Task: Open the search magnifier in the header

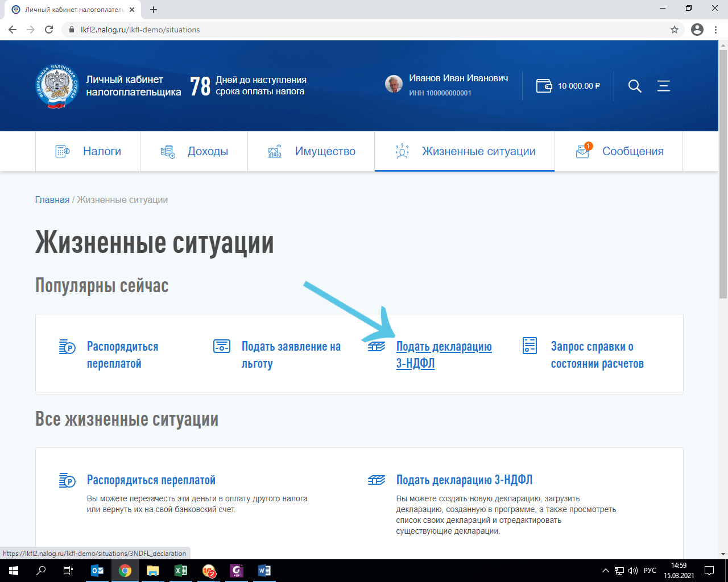Action: tap(634, 86)
